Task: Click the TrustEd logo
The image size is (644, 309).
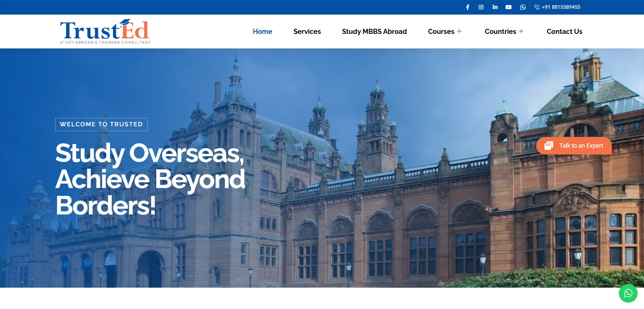Action: [105, 31]
